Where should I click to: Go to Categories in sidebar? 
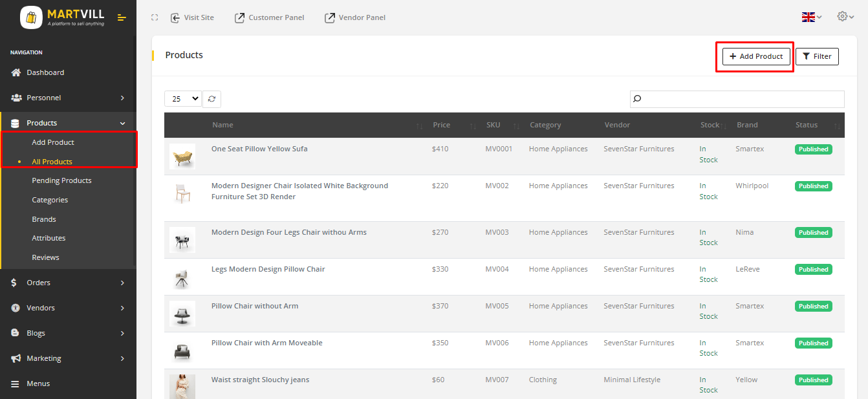[50, 200]
